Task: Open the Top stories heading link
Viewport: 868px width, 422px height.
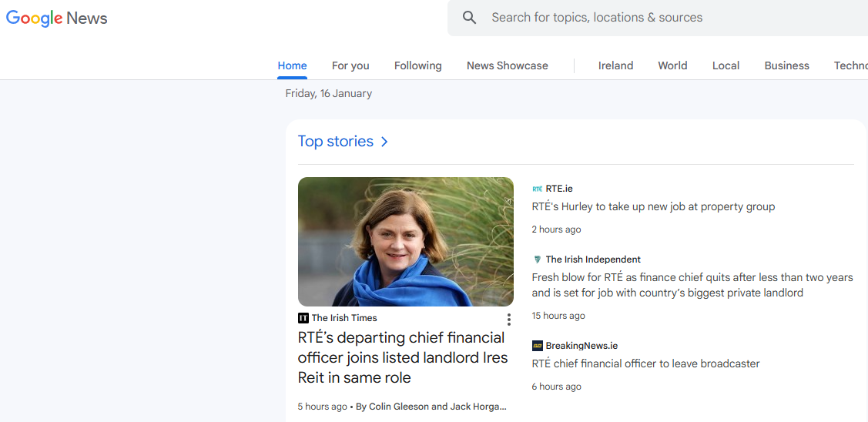Action: pos(335,142)
